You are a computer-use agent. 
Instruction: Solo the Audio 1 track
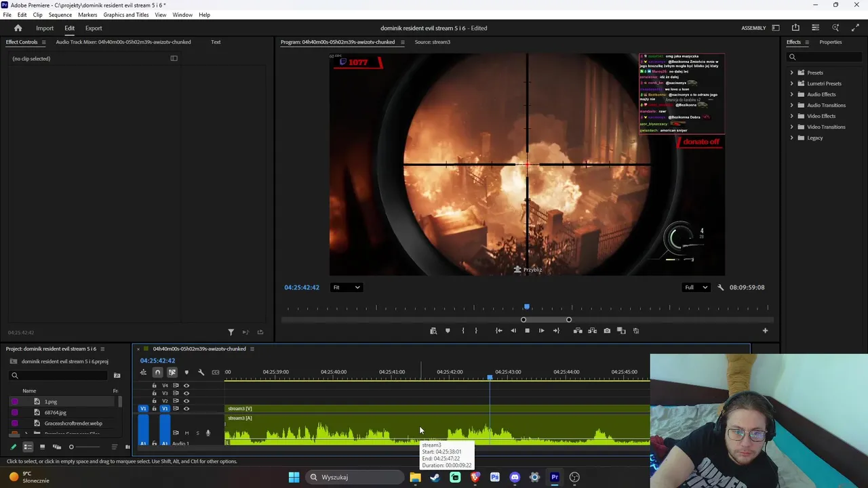(x=197, y=433)
